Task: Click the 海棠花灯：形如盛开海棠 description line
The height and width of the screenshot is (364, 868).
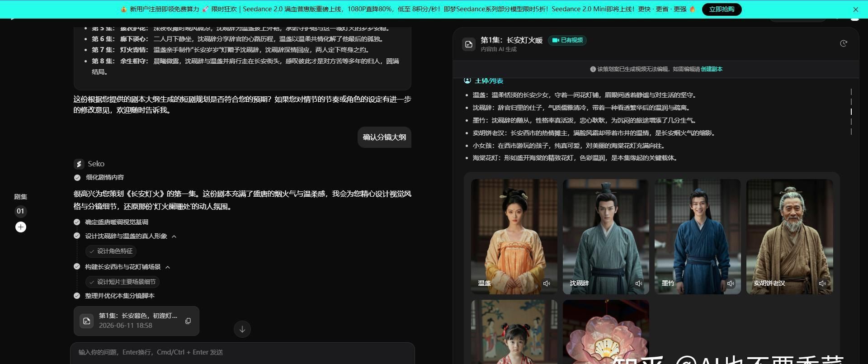Action: pyautogui.click(x=576, y=158)
